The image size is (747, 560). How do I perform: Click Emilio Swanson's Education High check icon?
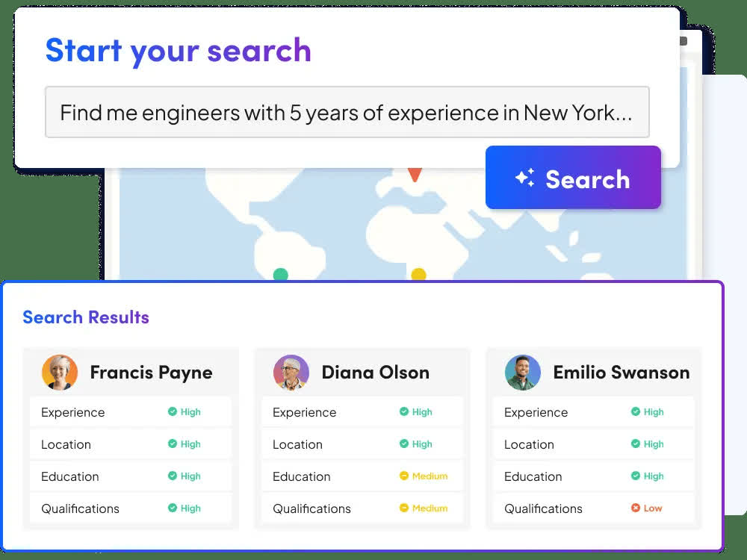pyautogui.click(x=636, y=476)
